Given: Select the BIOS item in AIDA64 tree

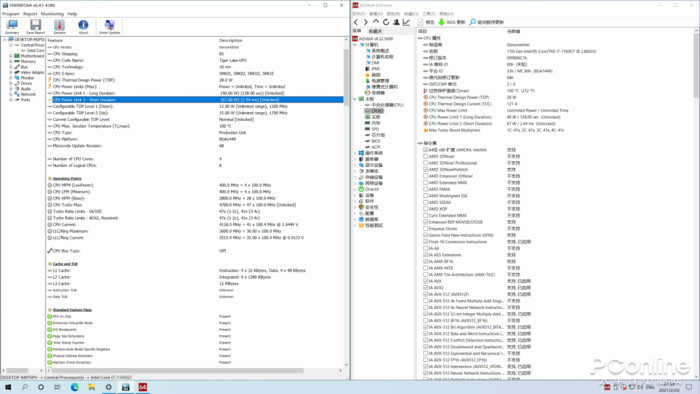Looking at the screenshot, I should [x=376, y=141].
